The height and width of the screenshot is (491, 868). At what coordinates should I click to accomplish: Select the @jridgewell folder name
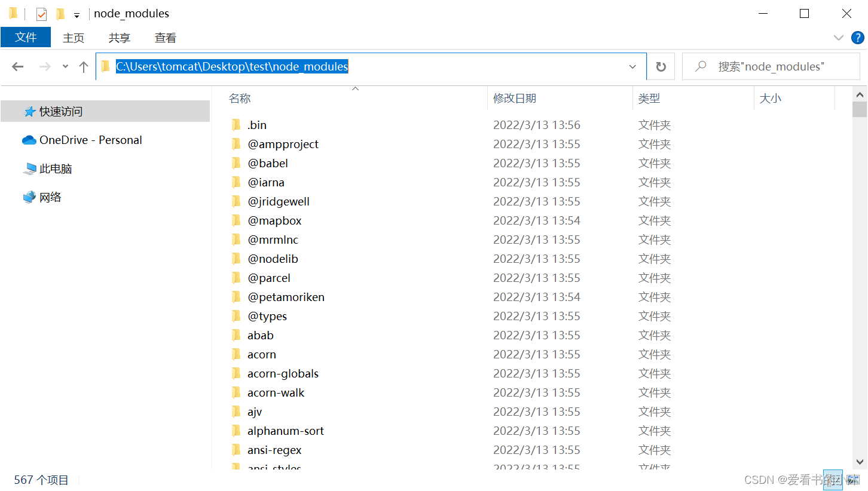(279, 201)
